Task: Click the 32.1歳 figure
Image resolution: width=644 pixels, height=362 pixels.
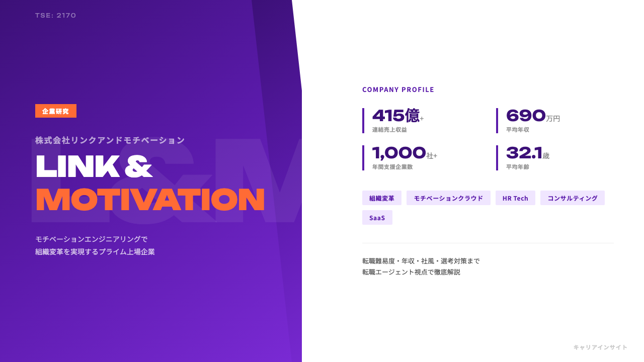Action: pos(528,153)
